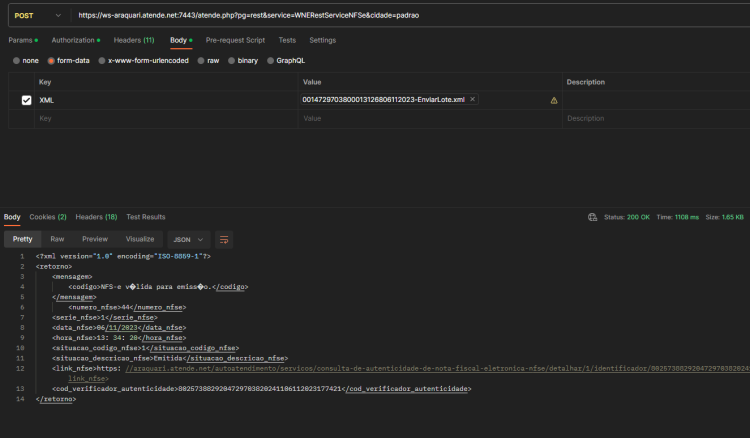Switch to Raw response view
The width and height of the screenshot is (750, 438).
57,239
